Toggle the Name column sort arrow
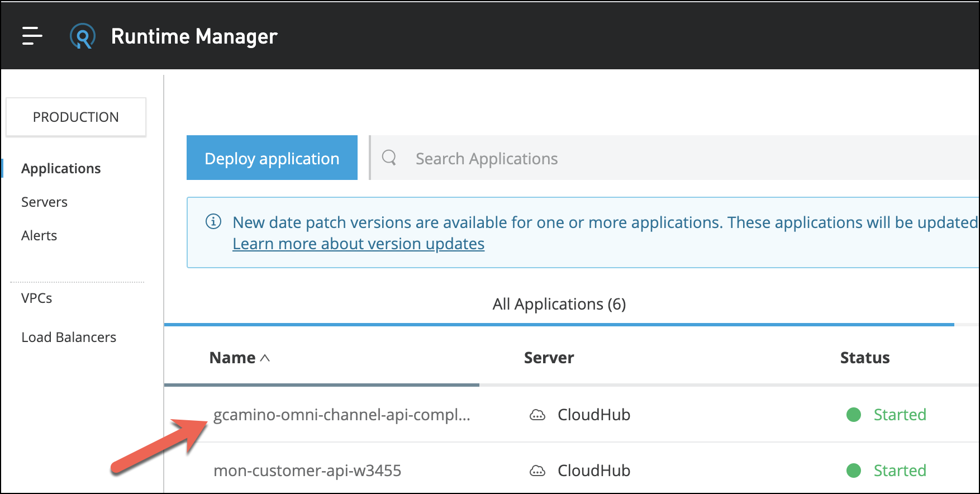This screenshot has width=980, height=494. [265, 358]
